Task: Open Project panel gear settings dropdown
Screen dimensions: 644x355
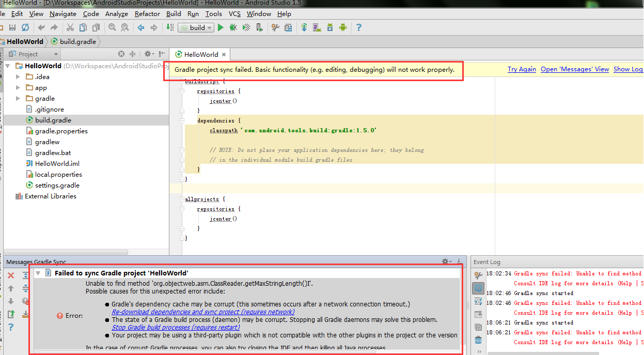Action: pos(149,54)
